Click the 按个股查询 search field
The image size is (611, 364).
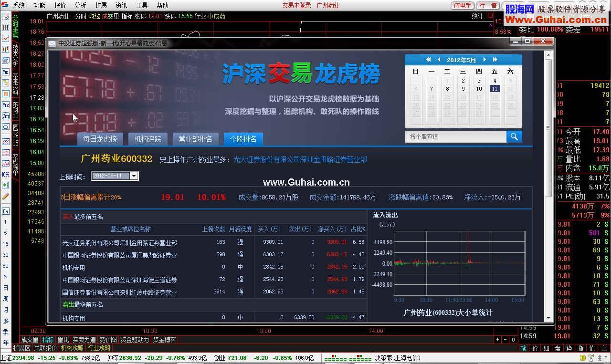pos(455,136)
